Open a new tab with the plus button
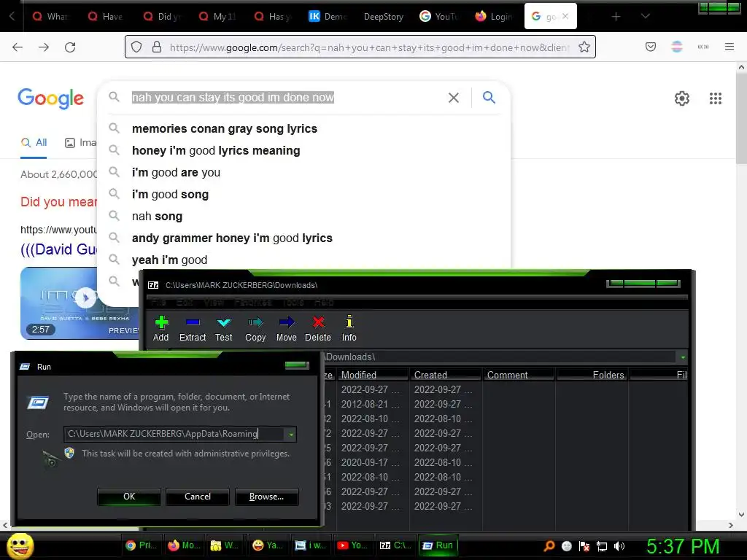 [x=616, y=17]
